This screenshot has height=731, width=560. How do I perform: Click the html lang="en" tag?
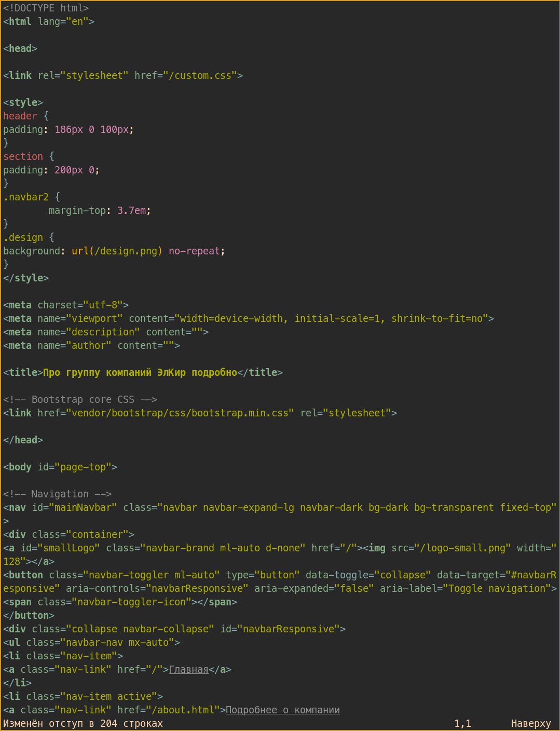(49, 21)
